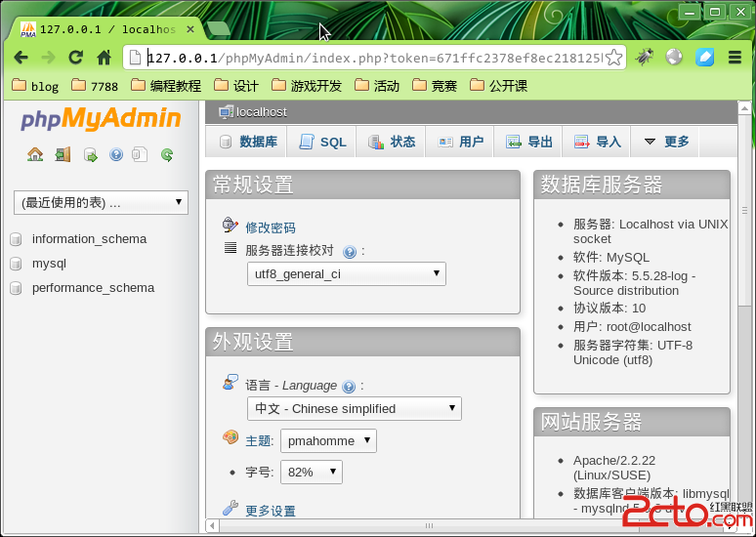Image resolution: width=756 pixels, height=537 pixels.
Task: Click the browser back arrow
Action: pyautogui.click(x=21, y=58)
